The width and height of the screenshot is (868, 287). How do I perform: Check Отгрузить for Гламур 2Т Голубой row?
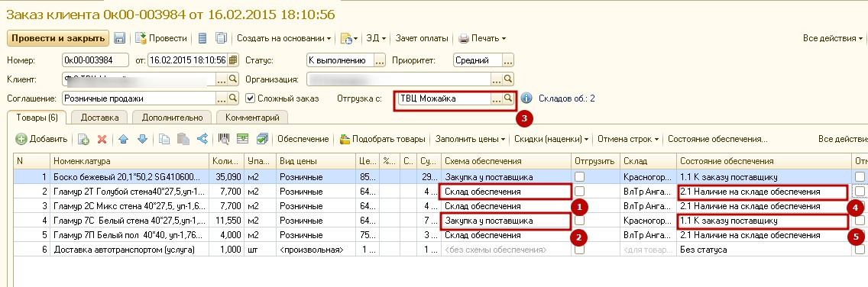point(580,191)
